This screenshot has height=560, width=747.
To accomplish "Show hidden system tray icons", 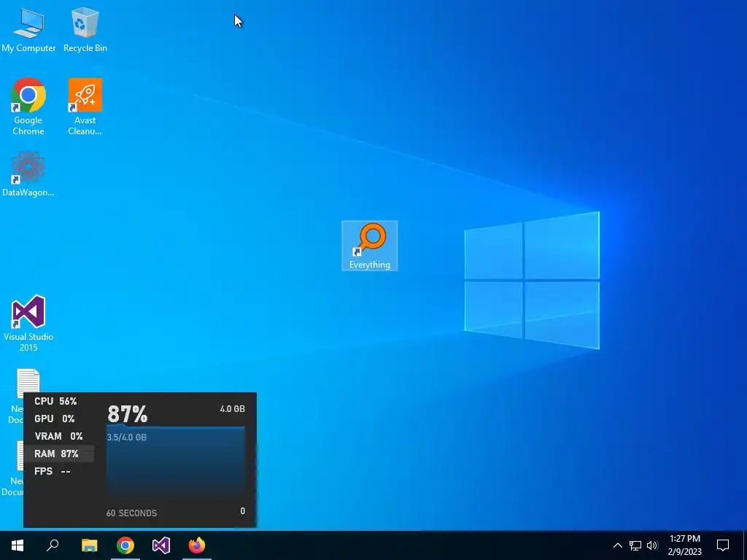I will [617, 545].
